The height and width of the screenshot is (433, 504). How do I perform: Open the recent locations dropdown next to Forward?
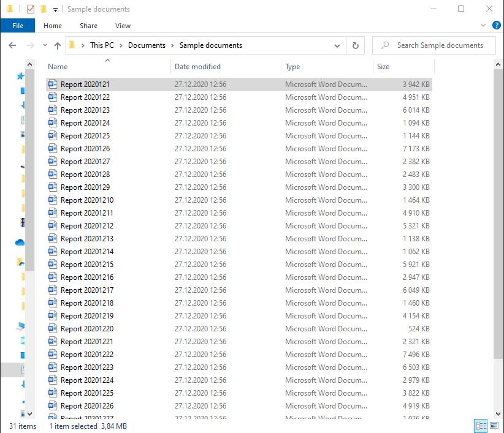pyautogui.click(x=45, y=45)
